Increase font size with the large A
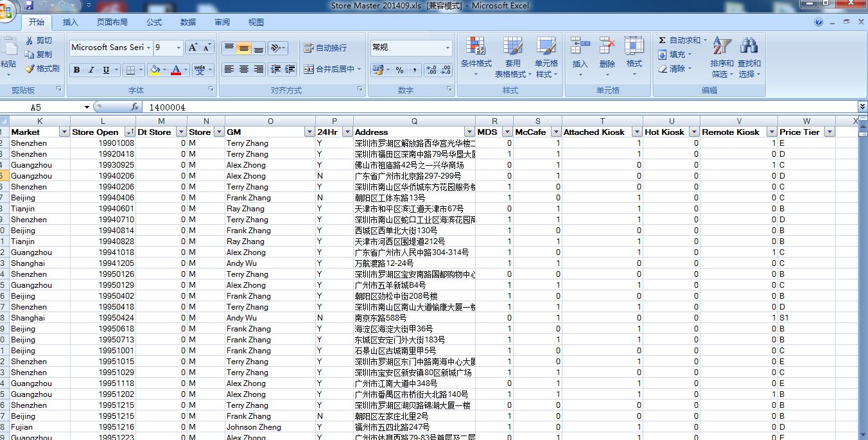This screenshot has height=440, width=868. [193, 48]
